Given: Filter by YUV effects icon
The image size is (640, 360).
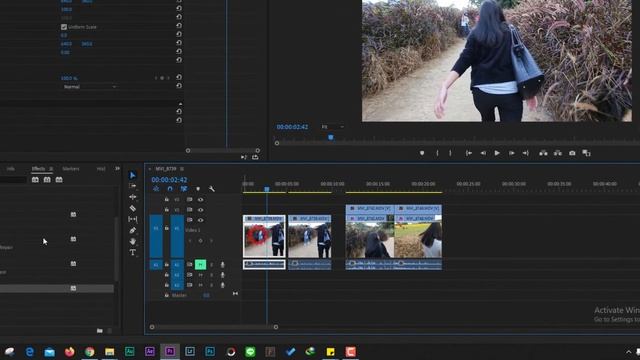Looking at the screenshot, I should point(59,180).
